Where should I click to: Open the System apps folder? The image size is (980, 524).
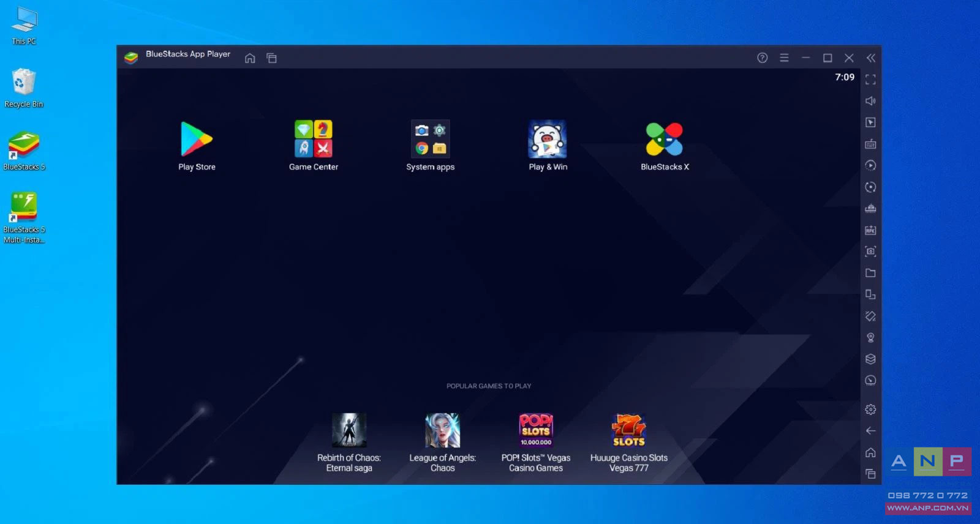[431, 139]
